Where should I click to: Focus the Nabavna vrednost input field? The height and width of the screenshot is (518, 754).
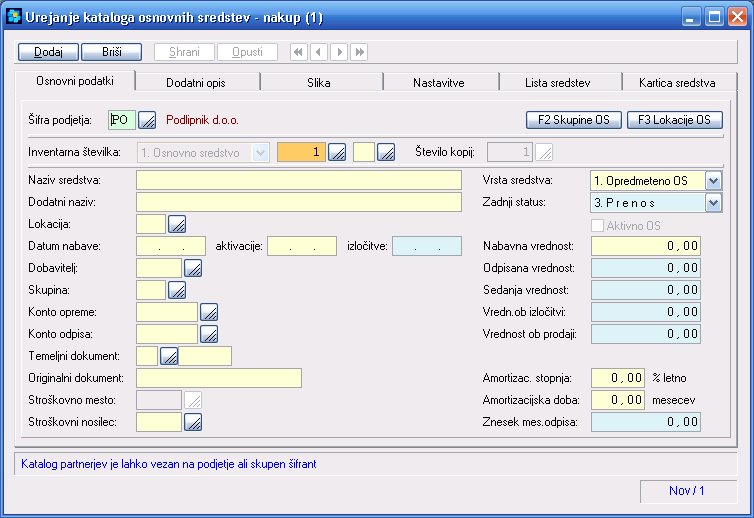(x=646, y=246)
